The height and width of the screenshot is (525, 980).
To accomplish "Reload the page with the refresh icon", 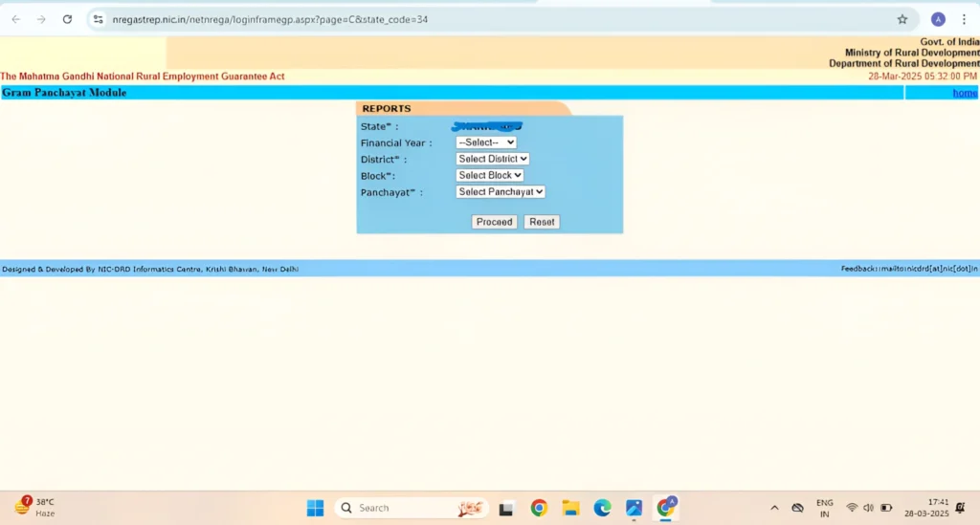I will click(x=67, y=19).
